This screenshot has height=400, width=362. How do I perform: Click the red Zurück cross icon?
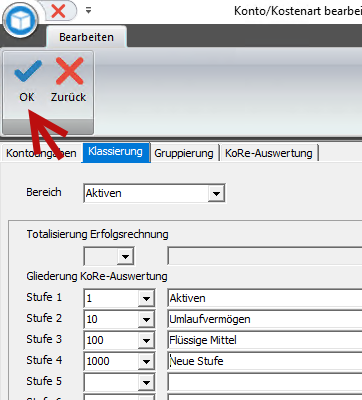tap(69, 71)
